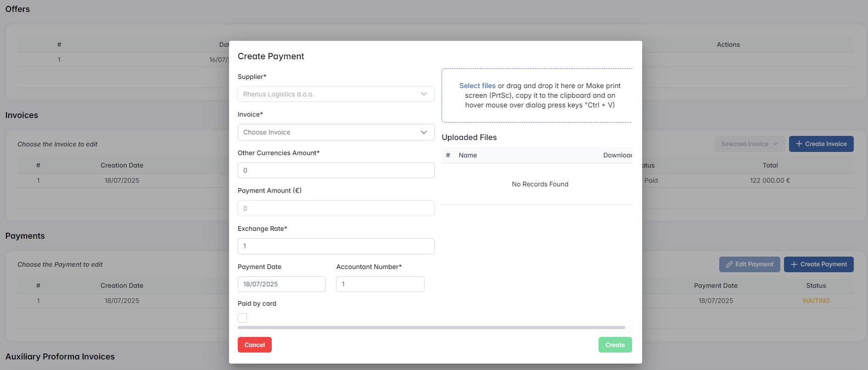
Task: Click the Payment Amount (€) field
Action: point(336,208)
